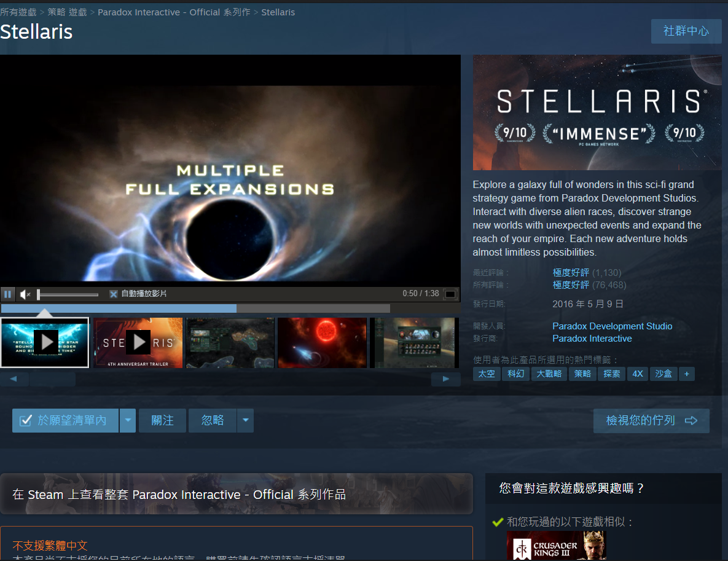
Task: Open 檢視您的佇列 queue
Action: point(651,421)
